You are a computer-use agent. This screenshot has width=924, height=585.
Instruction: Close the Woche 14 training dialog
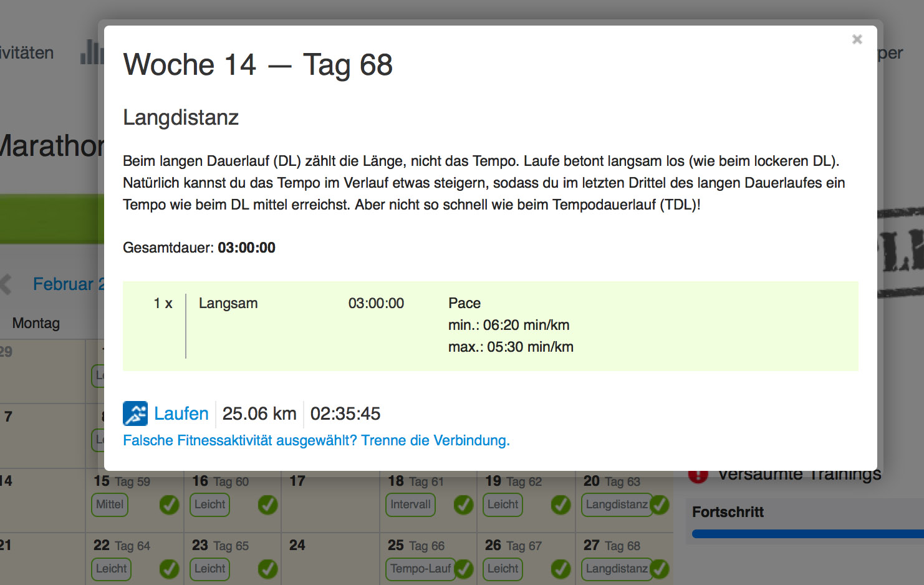tap(857, 39)
